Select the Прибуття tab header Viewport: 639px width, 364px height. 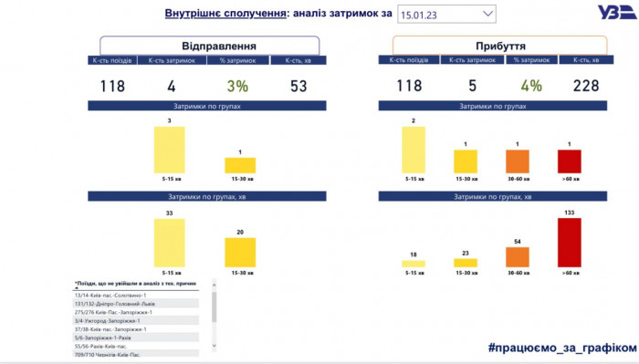click(x=500, y=46)
